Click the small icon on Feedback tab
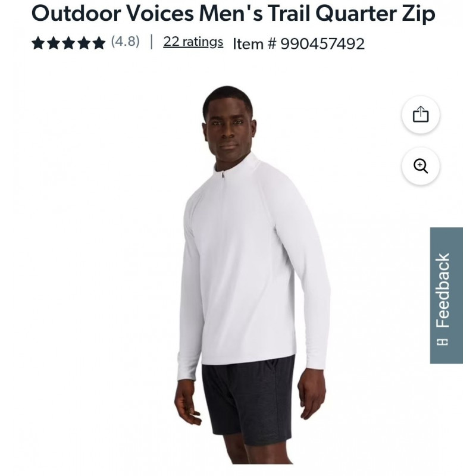The image size is (476, 476). (442, 342)
